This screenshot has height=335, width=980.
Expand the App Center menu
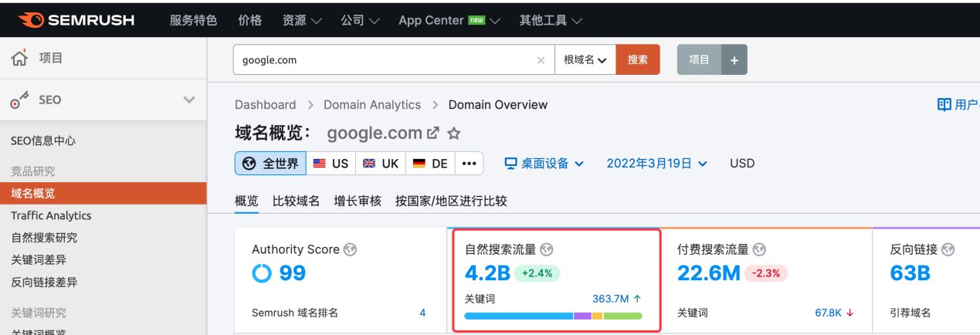click(x=449, y=20)
